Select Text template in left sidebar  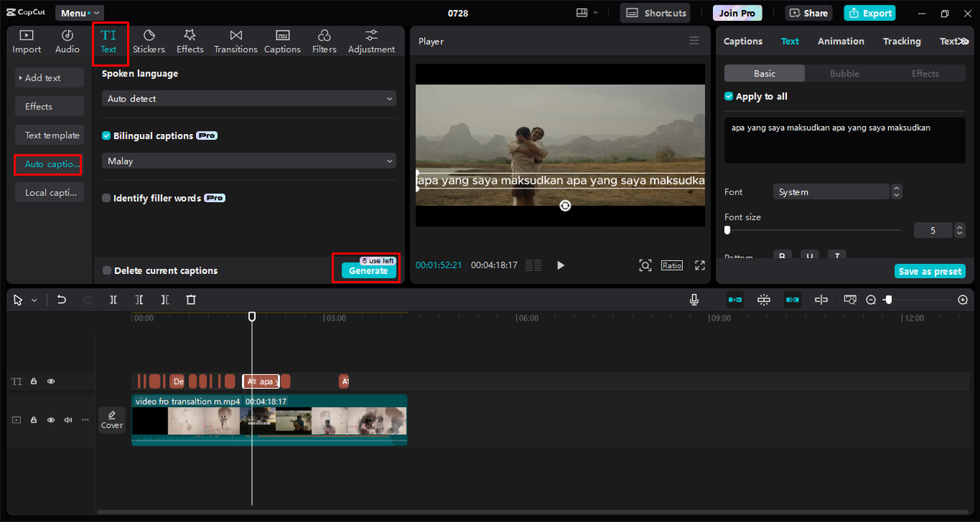click(x=50, y=135)
